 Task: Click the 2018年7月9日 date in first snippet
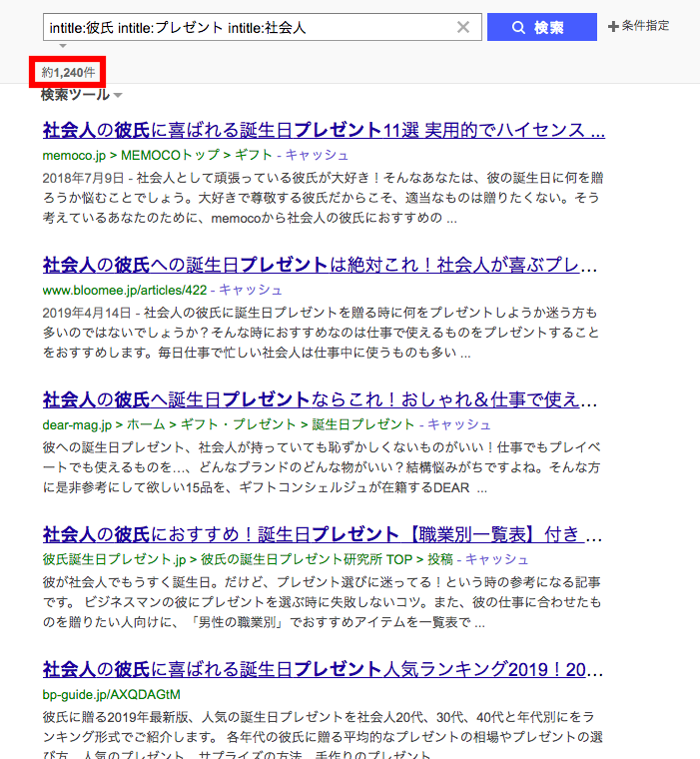(83, 178)
